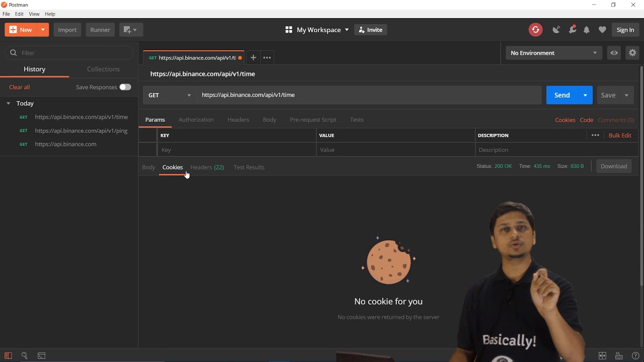Open the params table column options dots
This screenshot has width=644, height=362.
(595, 135)
